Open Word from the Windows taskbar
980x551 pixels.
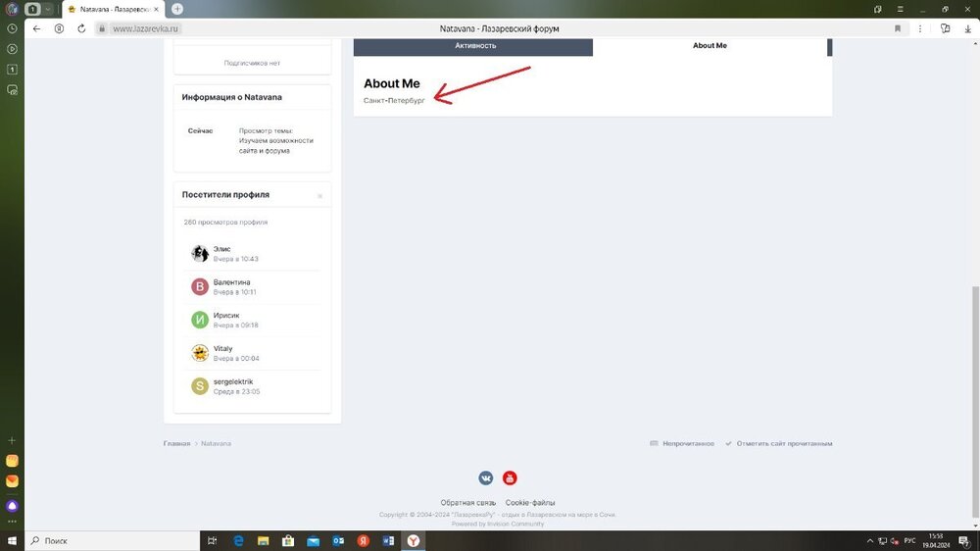pyautogui.click(x=388, y=540)
